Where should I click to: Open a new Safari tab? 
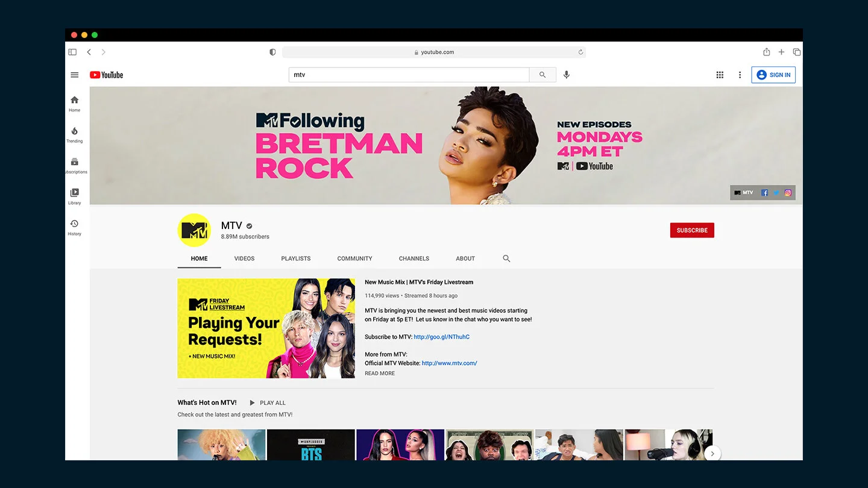781,52
